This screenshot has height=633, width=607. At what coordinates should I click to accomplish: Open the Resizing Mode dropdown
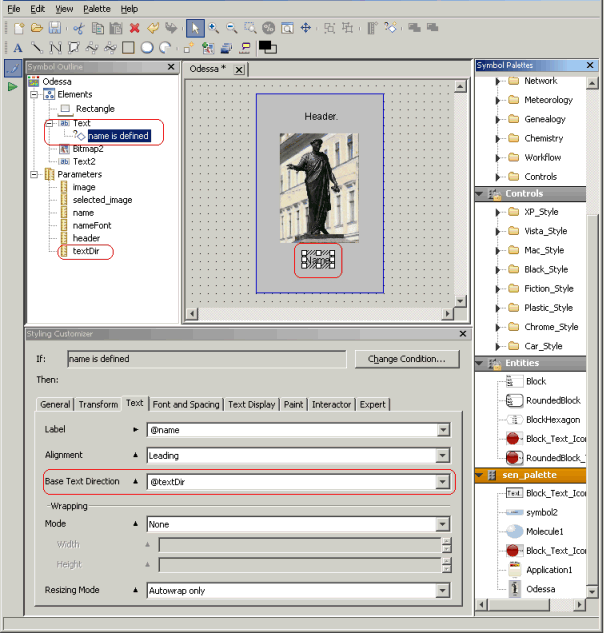point(442,592)
